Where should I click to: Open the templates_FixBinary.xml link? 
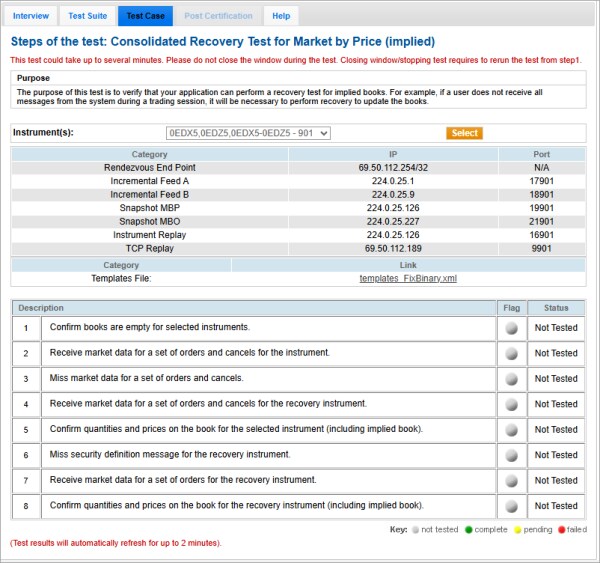click(x=408, y=278)
